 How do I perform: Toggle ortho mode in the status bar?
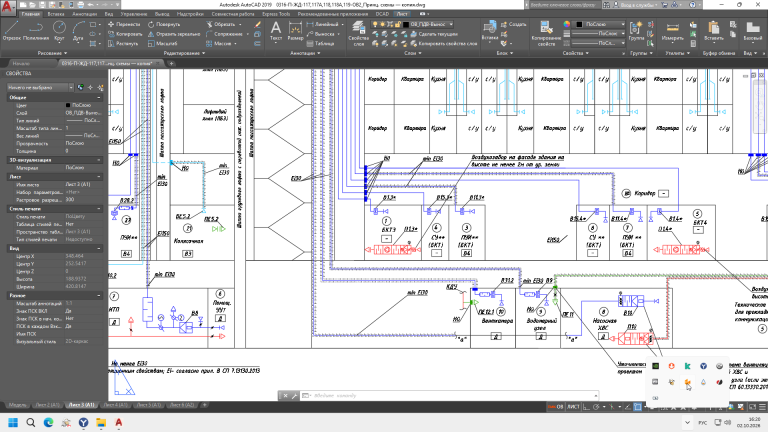coord(586,407)
